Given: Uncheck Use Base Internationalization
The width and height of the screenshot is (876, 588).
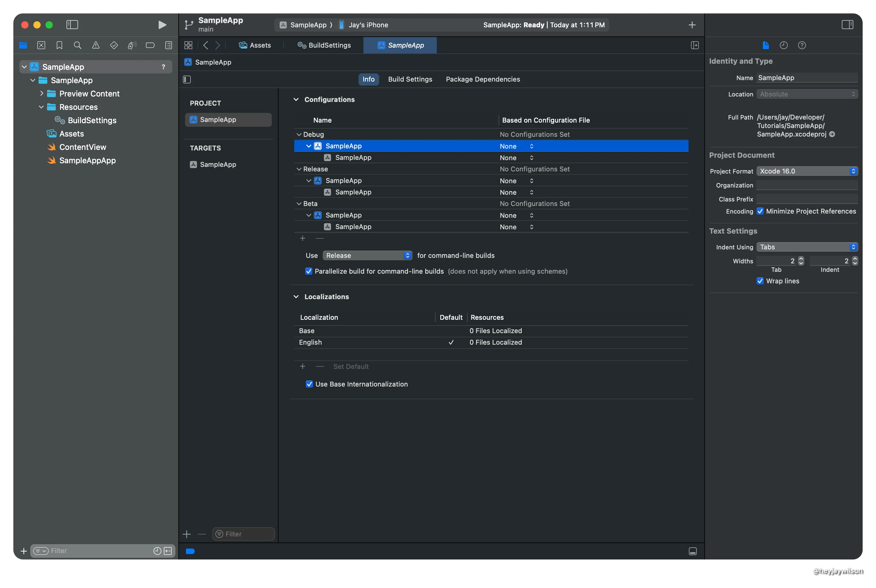Looking at the screenshot, I should pos(309,384).
